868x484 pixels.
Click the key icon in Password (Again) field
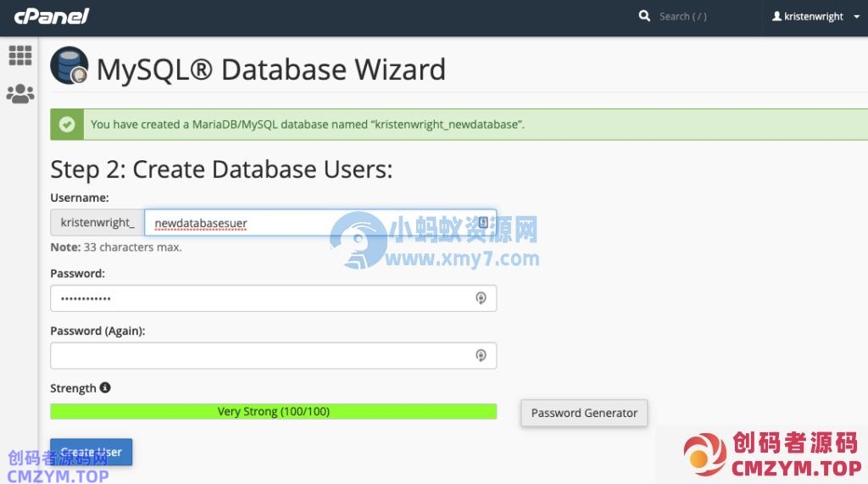pyautogui.click(x=481, y=356)
